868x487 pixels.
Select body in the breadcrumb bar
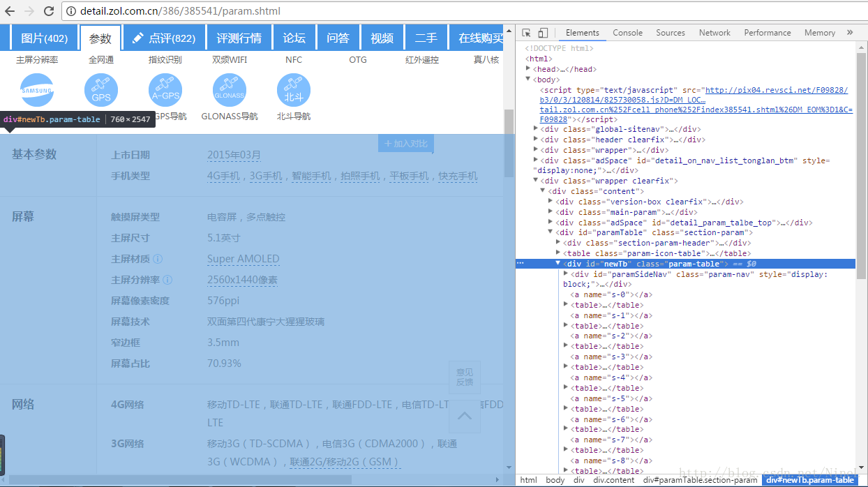pos(555,480)
